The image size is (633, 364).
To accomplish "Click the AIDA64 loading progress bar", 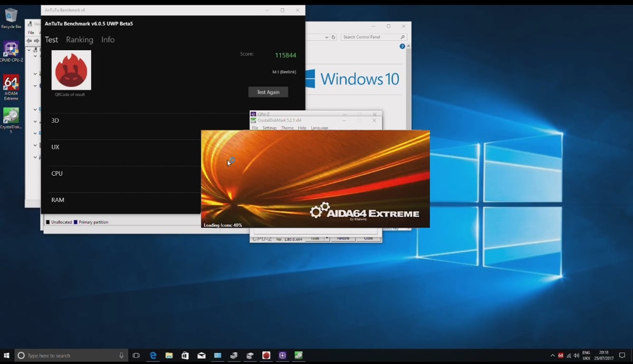I will (315, 224).
